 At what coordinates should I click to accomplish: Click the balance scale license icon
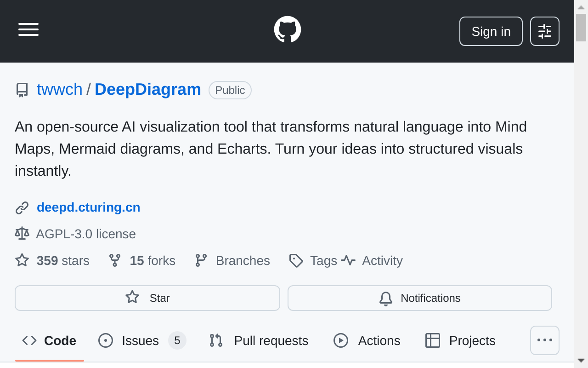click(x=22, y=234)
